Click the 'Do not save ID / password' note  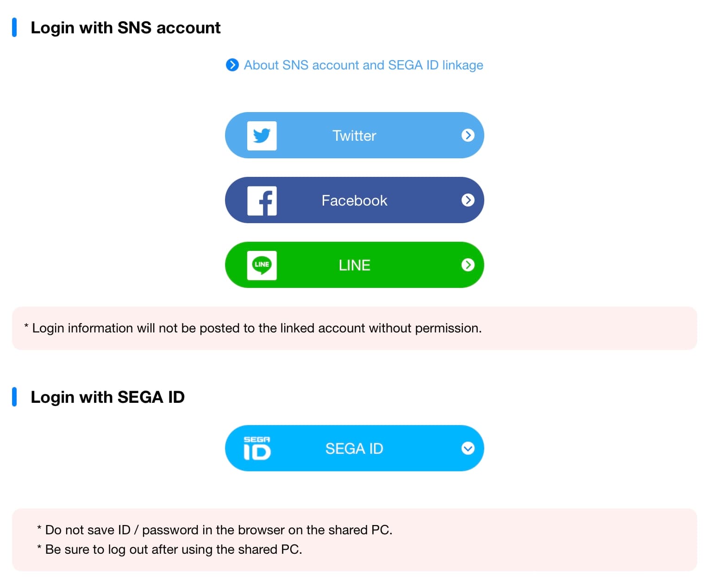[x=219, y=530]
